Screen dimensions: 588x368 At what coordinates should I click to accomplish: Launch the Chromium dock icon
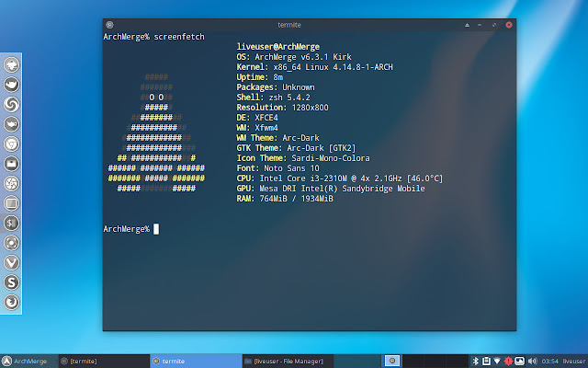coord(11,144)
